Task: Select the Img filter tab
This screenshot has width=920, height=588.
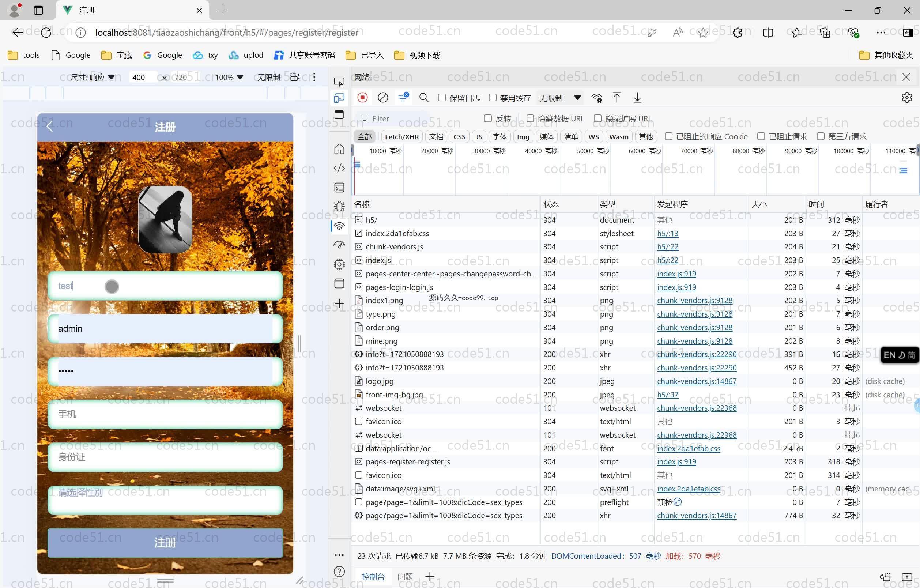Action: click(x=523, y=136)
